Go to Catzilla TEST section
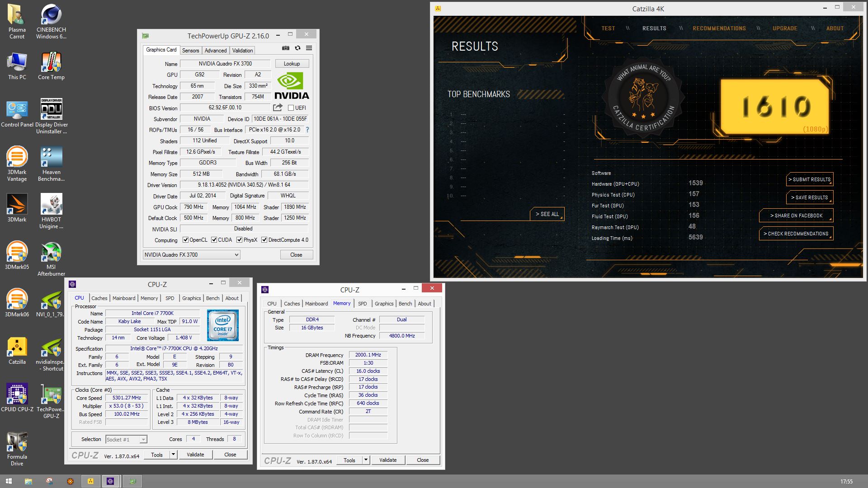 [x=608, y=28]
